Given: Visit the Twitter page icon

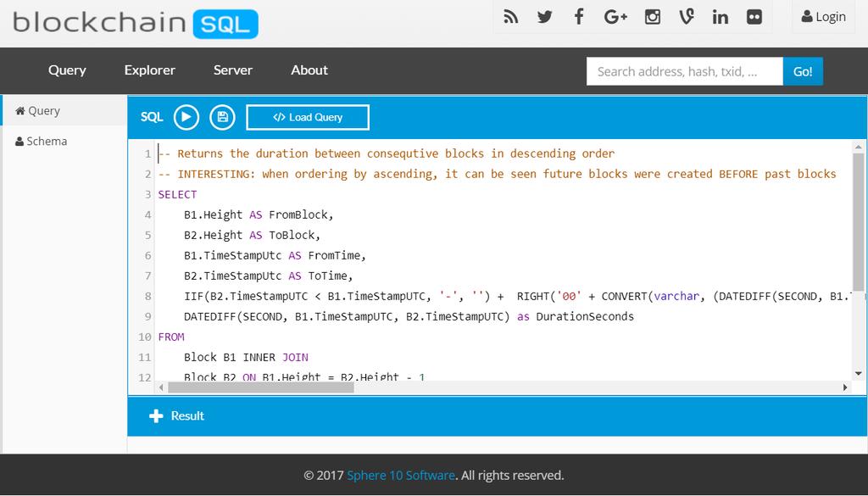Looking at the screenshot, I should (545, 17).
